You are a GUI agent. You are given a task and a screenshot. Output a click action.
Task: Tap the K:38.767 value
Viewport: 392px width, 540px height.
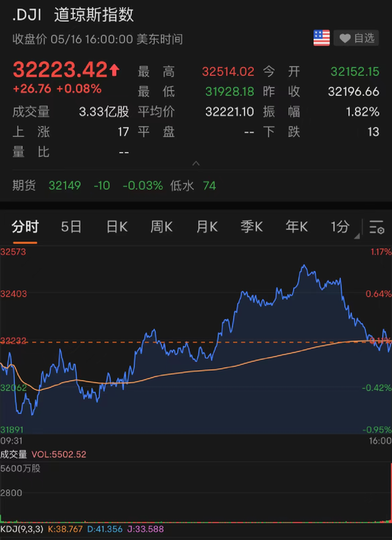[65, 529]
